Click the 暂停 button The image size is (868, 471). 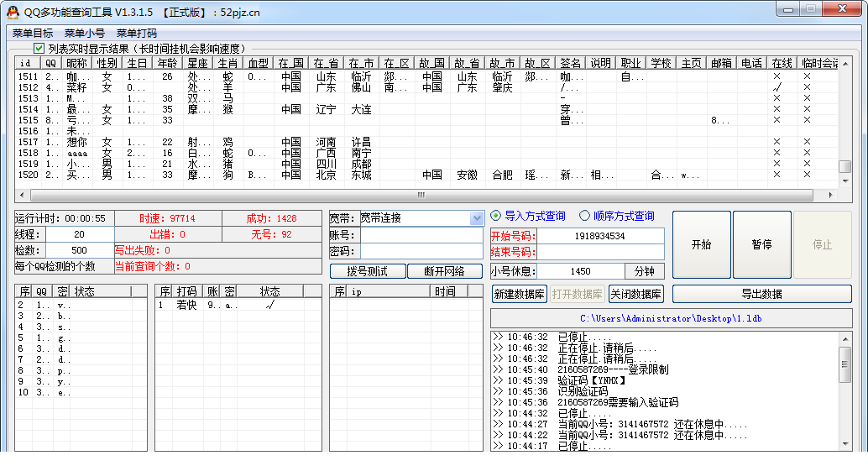[761, 244]
